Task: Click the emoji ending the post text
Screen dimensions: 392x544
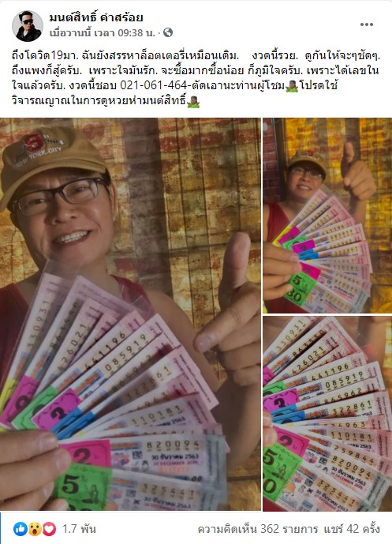Action: [192, 102]
